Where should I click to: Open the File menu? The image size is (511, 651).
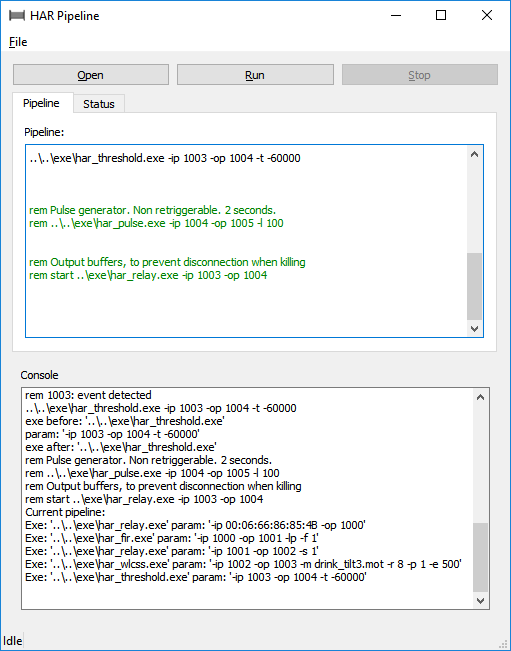point(18,42)
